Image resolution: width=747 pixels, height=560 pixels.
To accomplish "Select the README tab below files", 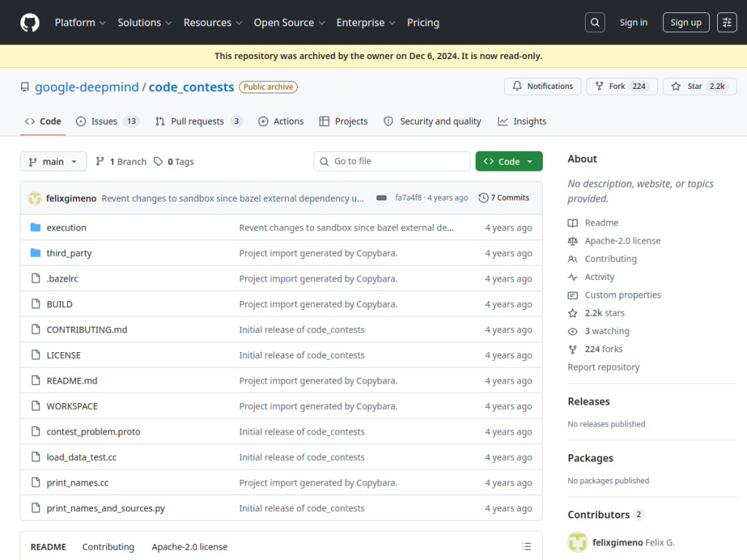I will (x=48, y=547).
